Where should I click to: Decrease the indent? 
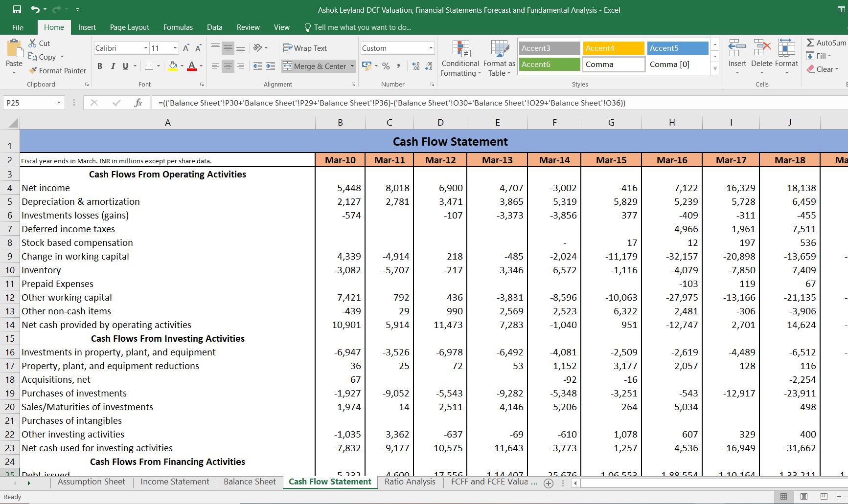[x=258, y=66]
